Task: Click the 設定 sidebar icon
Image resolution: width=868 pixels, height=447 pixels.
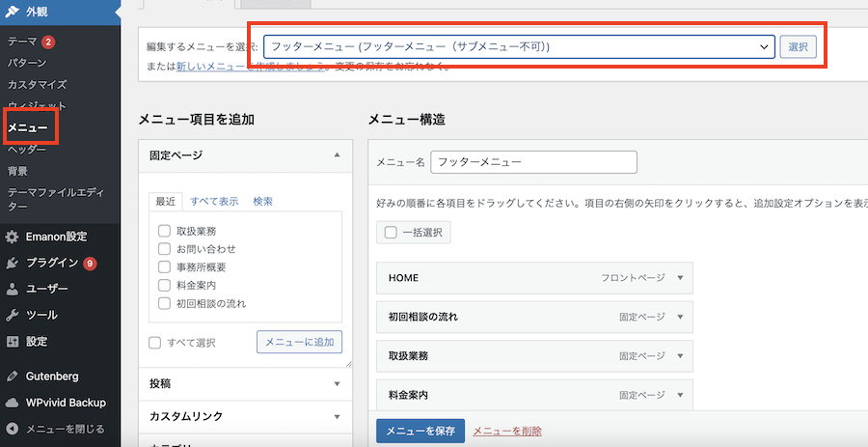Action: (13, 341)
